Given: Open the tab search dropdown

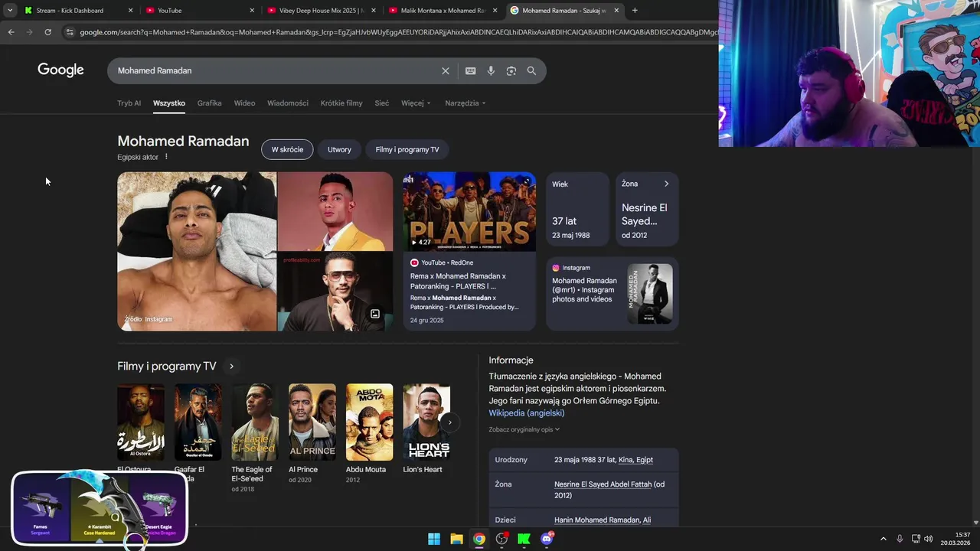Looking at the screenshot, I should 9,10.
